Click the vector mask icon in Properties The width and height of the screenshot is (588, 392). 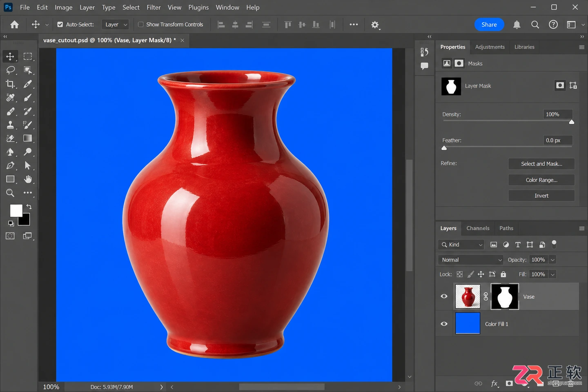tap(573, 85)
